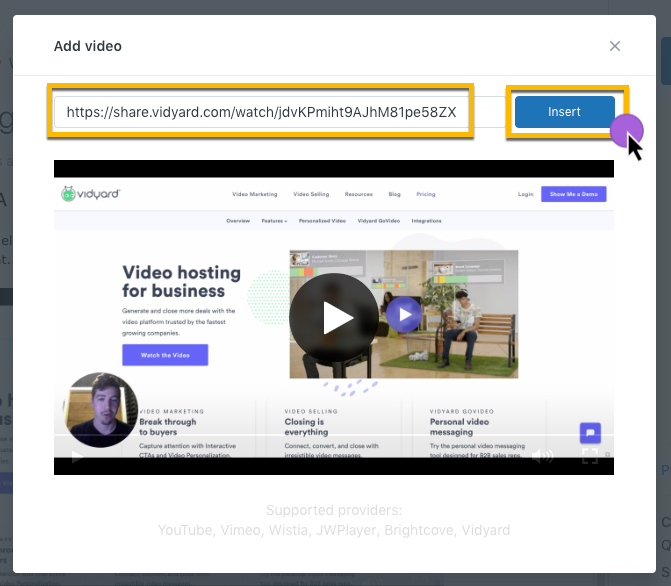Click the Show Me a Demo button
This screenshot has width=671, height=586.
pos(573,194)
